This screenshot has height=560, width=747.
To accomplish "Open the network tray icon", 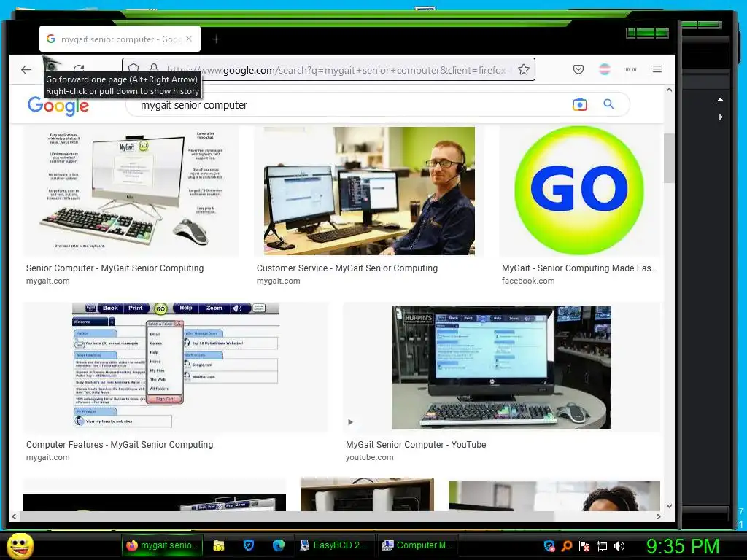I will coord(602,546).
